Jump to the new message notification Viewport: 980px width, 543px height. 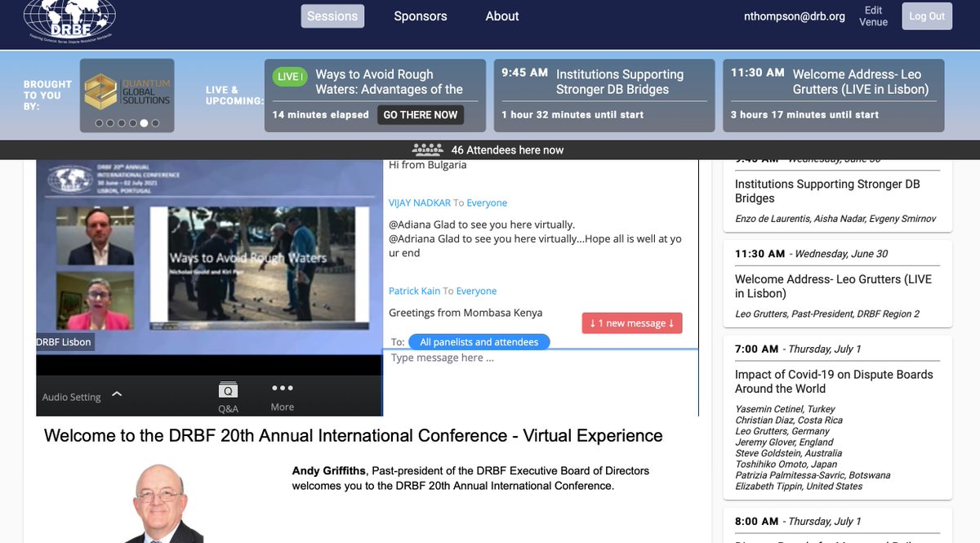pos(632,323)
